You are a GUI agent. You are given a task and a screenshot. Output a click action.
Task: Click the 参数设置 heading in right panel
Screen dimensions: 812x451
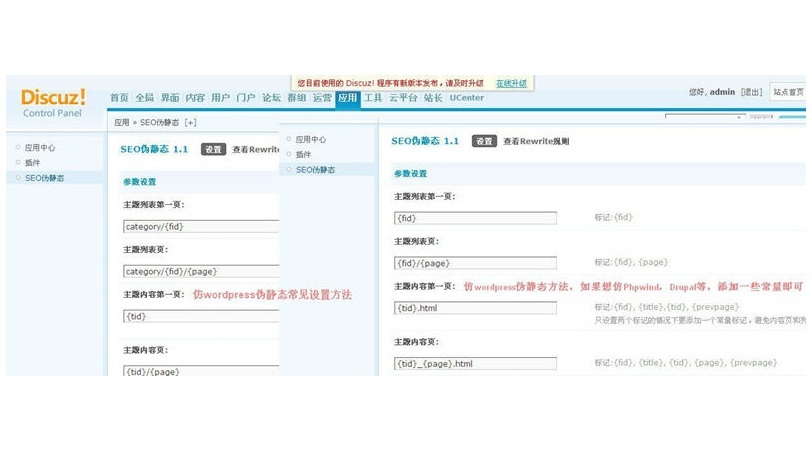410,173
